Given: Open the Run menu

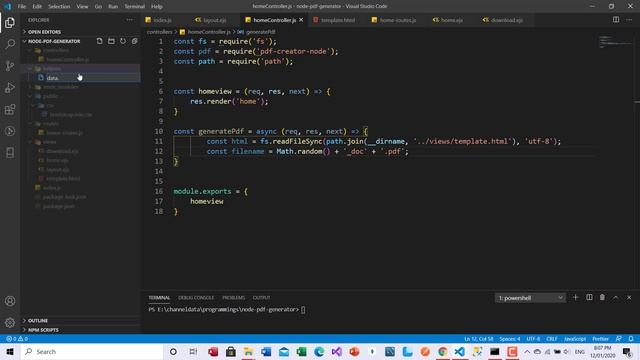Looking at the screenshot, I should [113, 6].
